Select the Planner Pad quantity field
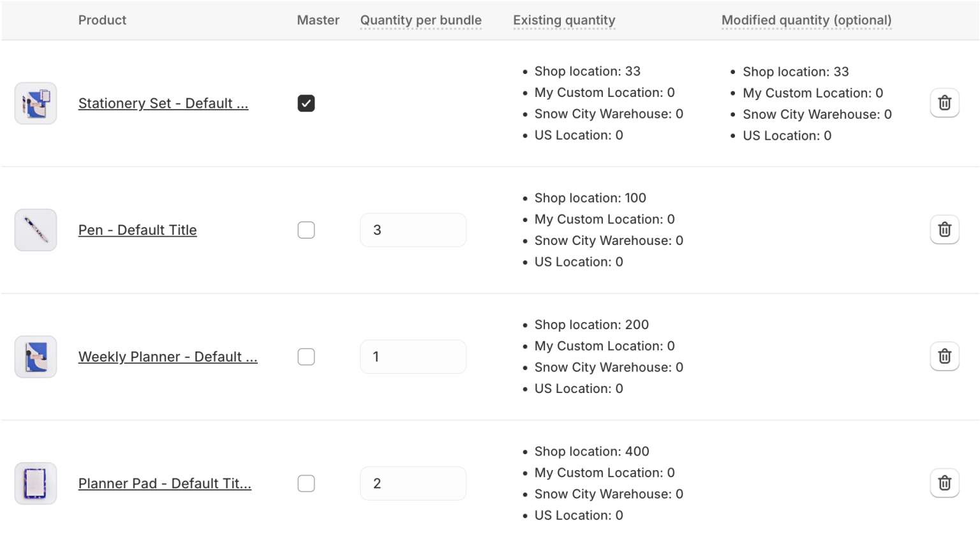Image resolution: width=980 pixels, height=541 pixels. click(x=413, y=484)
